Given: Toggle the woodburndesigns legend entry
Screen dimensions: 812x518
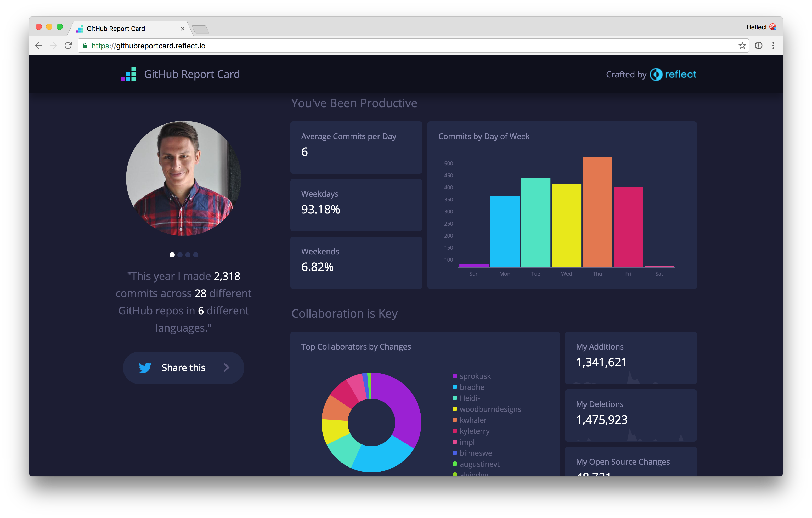Looking at the screenshot, I should (x=490, y=409).
